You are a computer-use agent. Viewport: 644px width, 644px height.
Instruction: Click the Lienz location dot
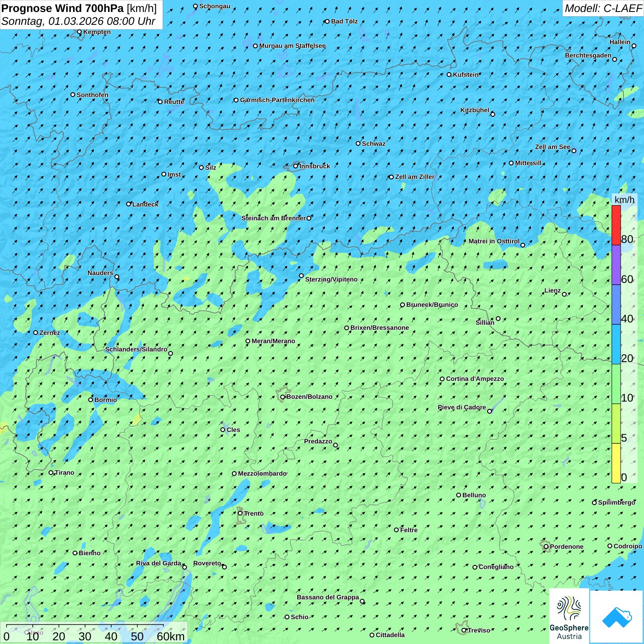pos(564,294)
